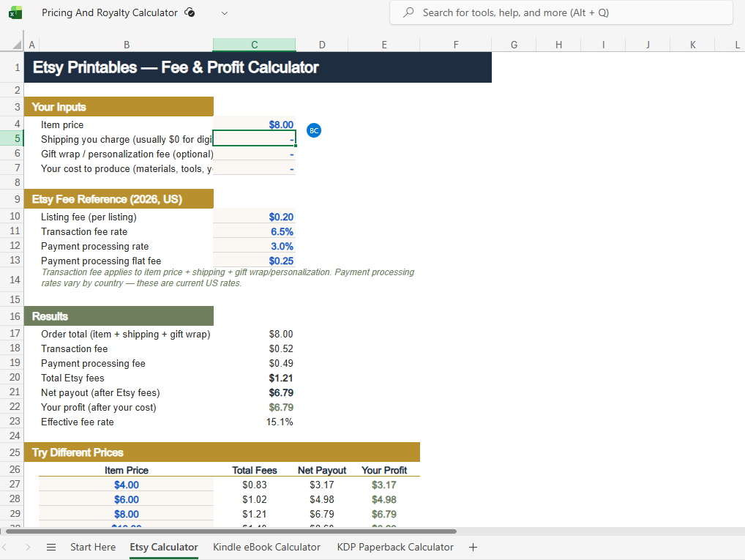Click the horizontal scrollbar thumb
The image size is (745, 560).
(x=231, y=531)
